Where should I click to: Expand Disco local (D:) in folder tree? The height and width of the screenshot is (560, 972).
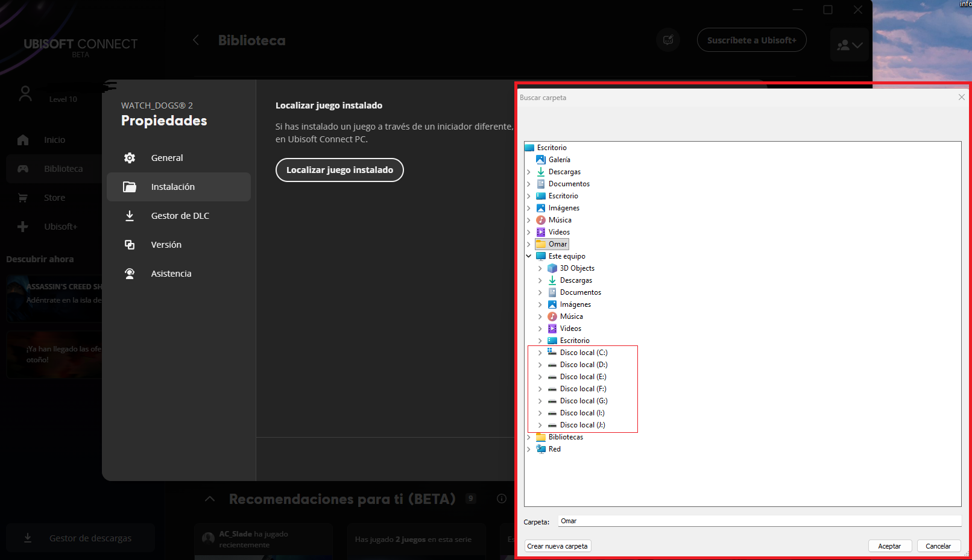tap(540, 365)
